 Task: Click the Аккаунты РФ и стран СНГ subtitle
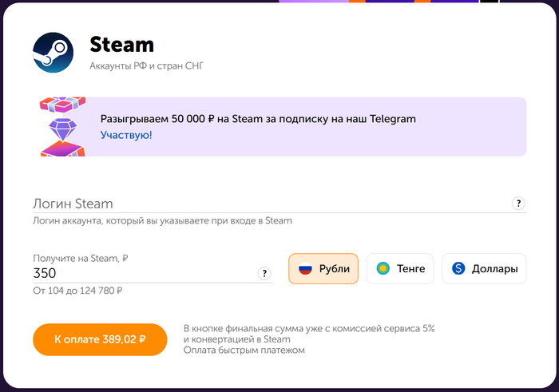(x=147, y=65)
